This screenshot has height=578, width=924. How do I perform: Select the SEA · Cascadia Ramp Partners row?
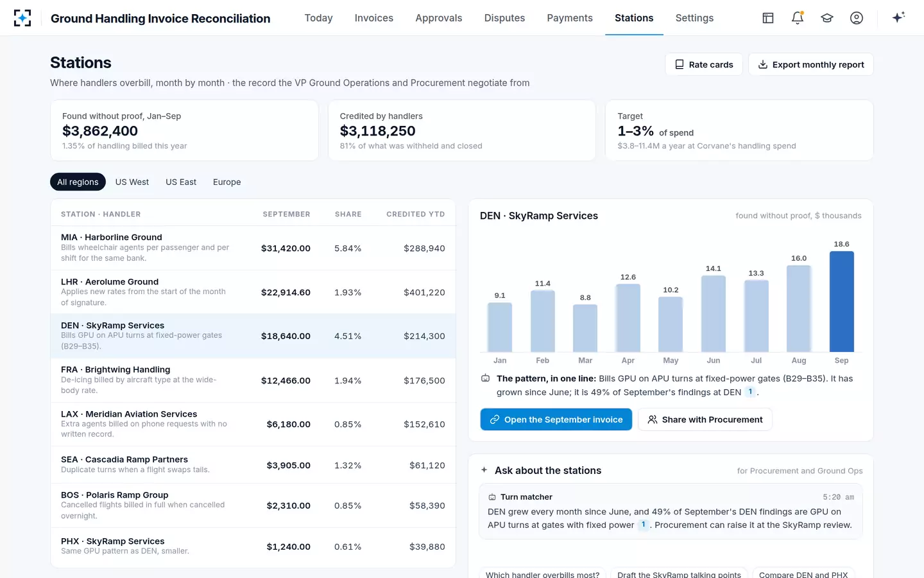(253, 465)
